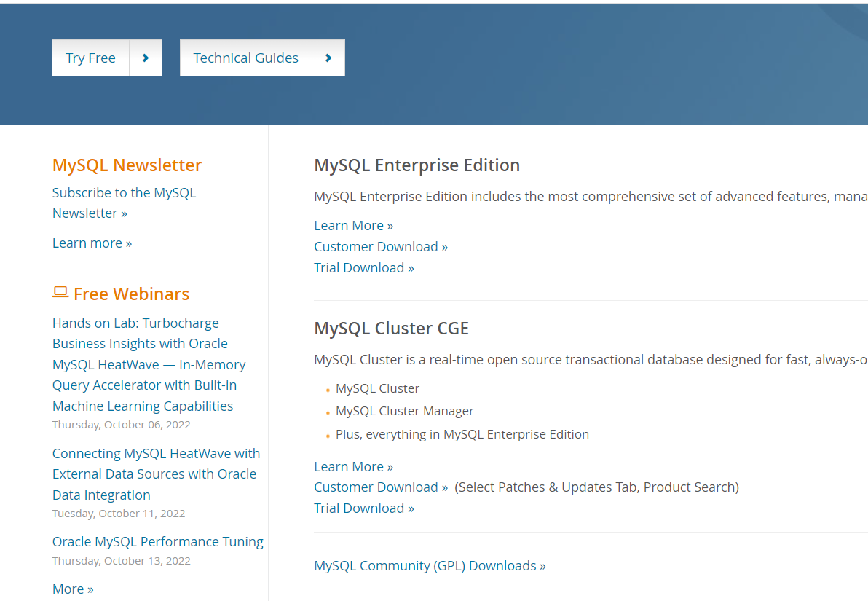Open the Free Webinars heading text
Viewport: 868px width, 601px height.
[x=131, y=294]
